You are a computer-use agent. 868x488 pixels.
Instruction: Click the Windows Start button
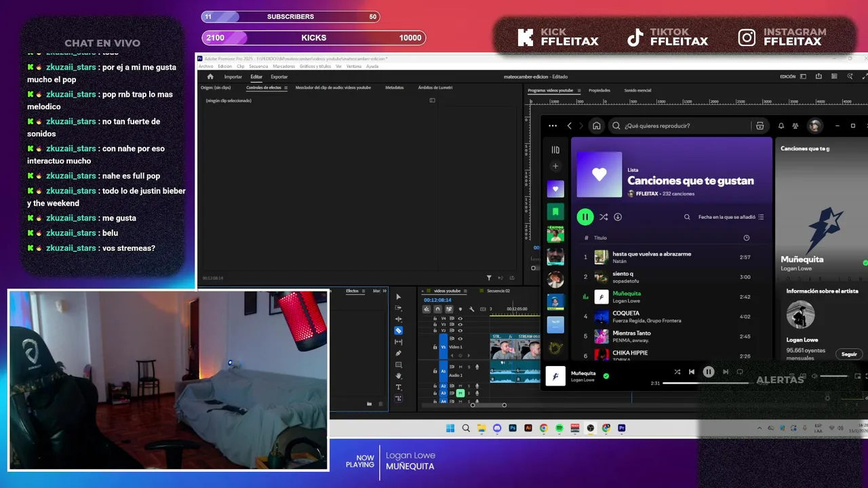(450, 428)
